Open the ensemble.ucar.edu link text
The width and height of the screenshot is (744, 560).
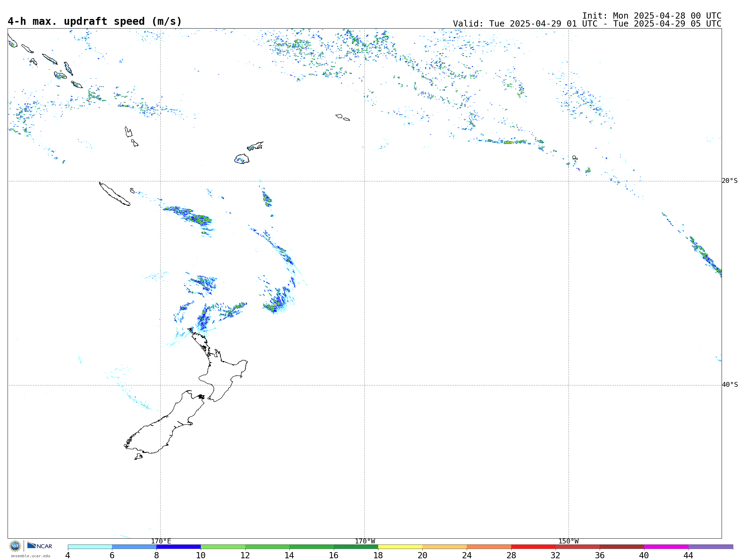31,556
